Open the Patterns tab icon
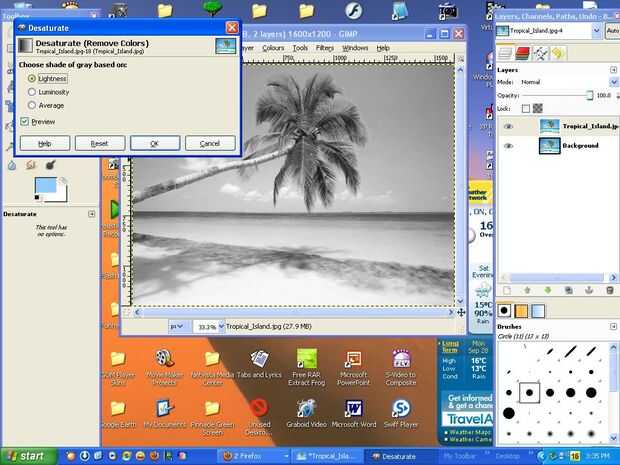This screenshot has height=465, width=620. 521,311
